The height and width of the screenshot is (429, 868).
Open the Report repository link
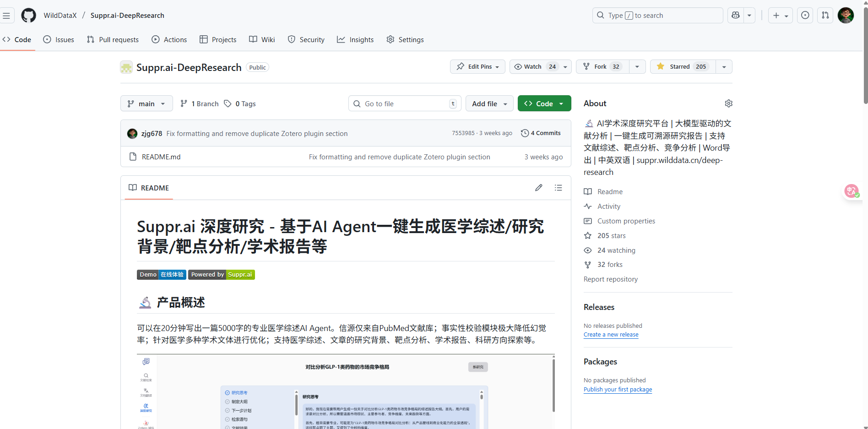click(611, 279)
